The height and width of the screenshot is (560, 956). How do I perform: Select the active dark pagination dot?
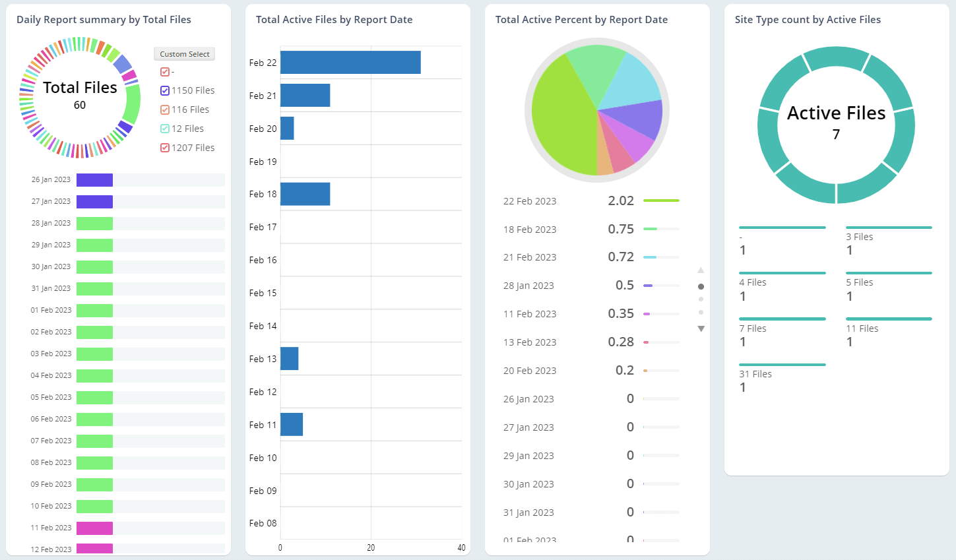[701, 286]
